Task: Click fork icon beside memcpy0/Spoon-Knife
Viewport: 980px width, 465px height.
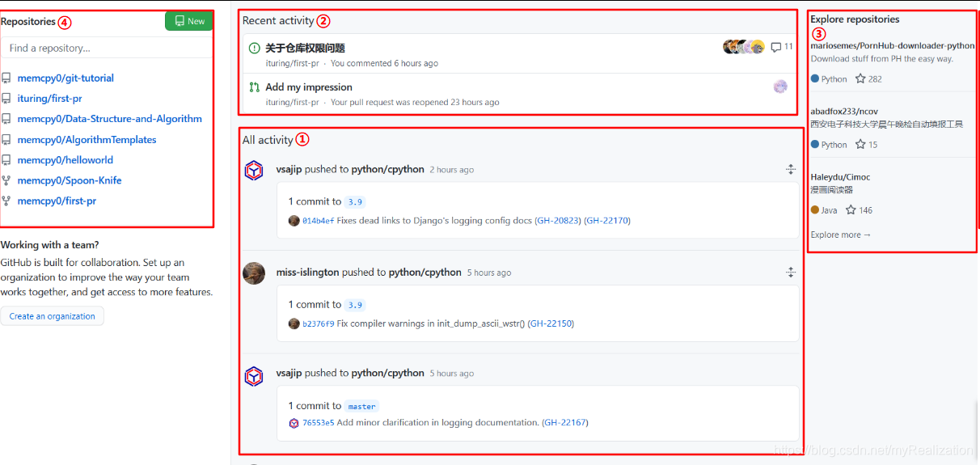Action: click(x=6, y=180)
